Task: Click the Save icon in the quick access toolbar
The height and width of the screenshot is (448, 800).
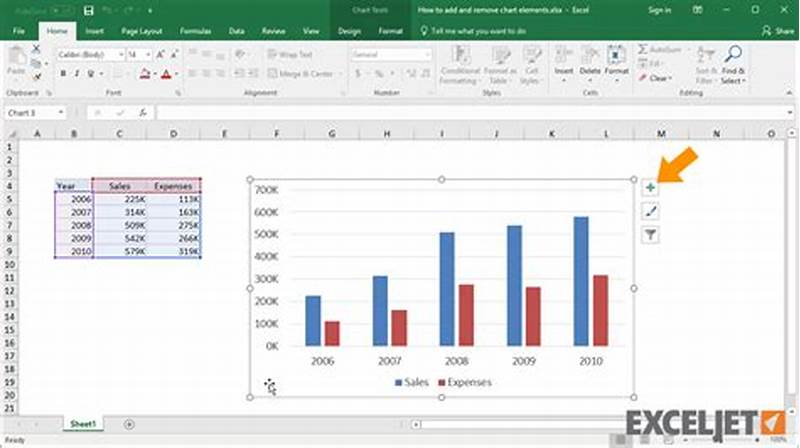Action: pyautogui.click(x=88, y=10)
